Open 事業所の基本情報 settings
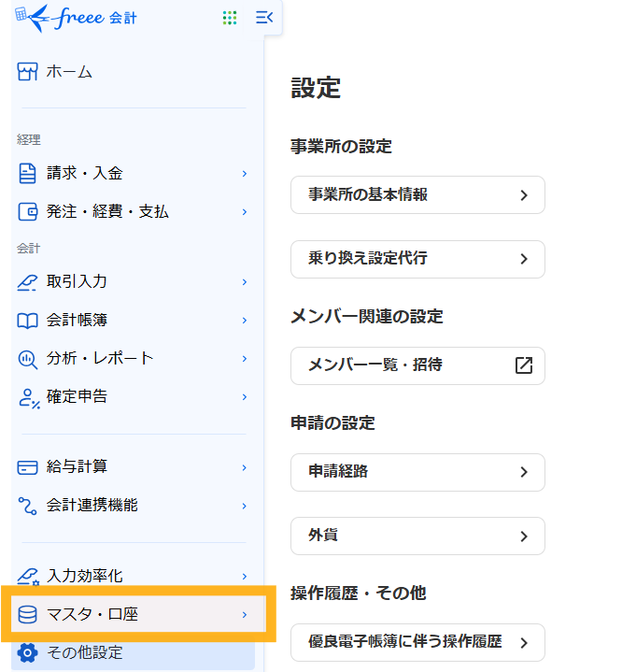Viewport: 622px width, 672px height. coord(417,195)
